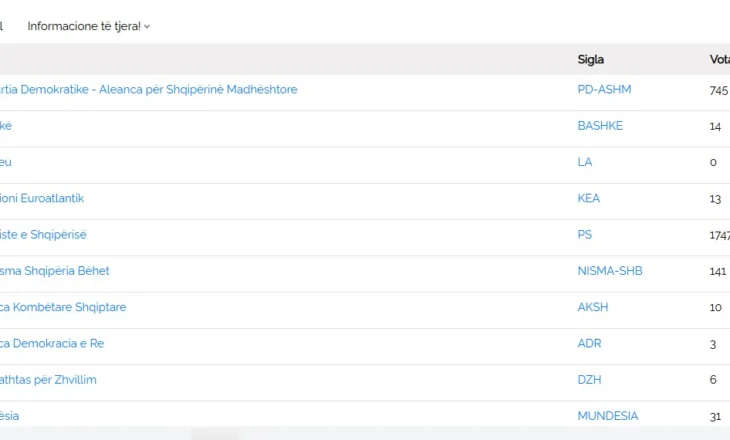Click the DZH sigla link

[589, 380]
